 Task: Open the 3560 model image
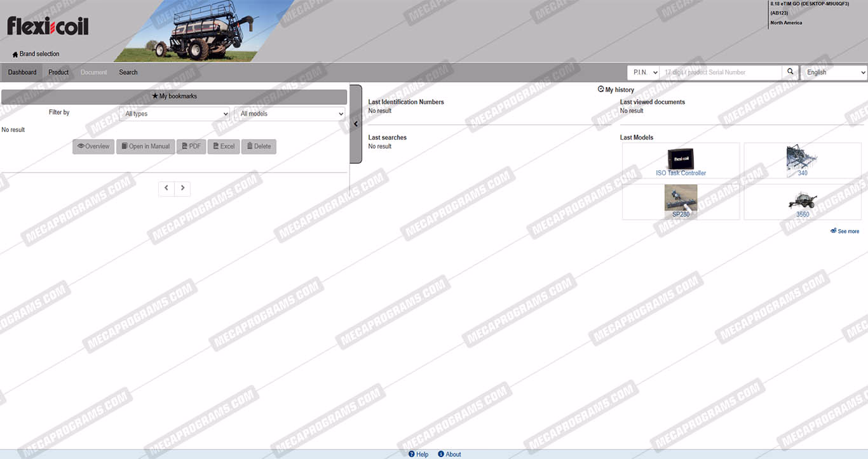pos(802,199)
